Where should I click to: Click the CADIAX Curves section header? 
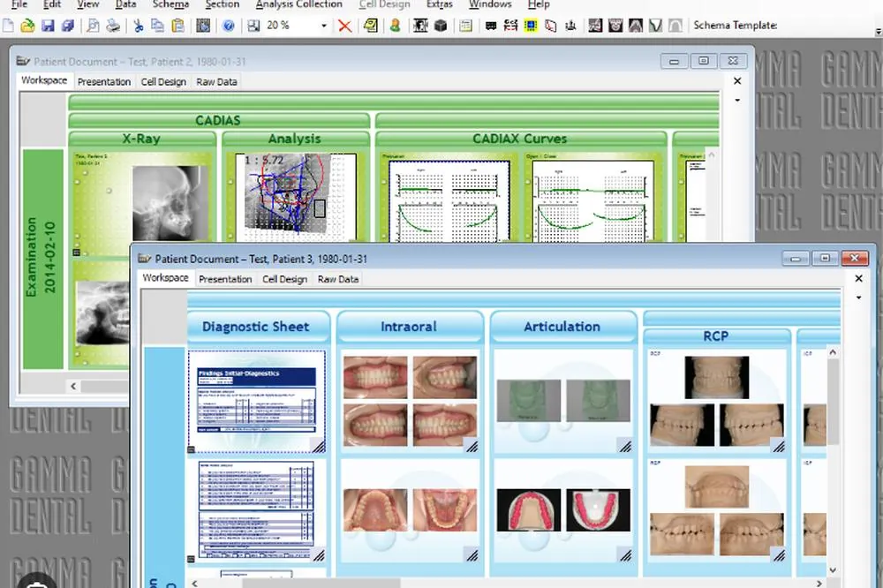pyautogui.click(x=520, y=139)
